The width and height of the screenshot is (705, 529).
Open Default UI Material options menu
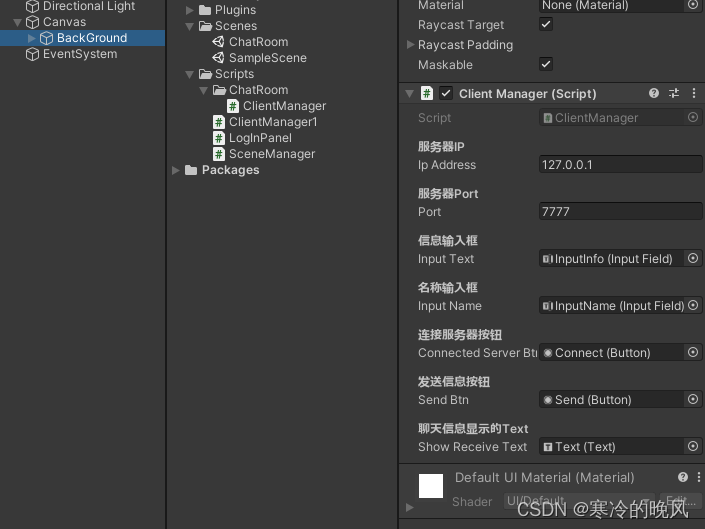click(699, 477)
